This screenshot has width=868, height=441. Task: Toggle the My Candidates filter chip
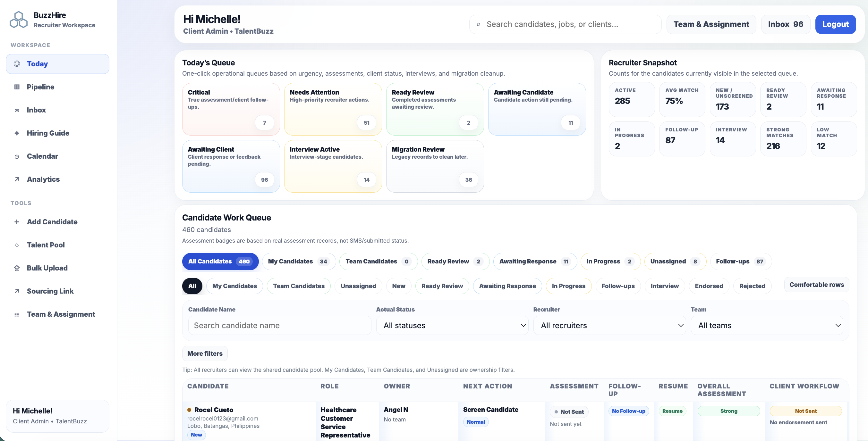pyautogui.click(x=234, y=286)
